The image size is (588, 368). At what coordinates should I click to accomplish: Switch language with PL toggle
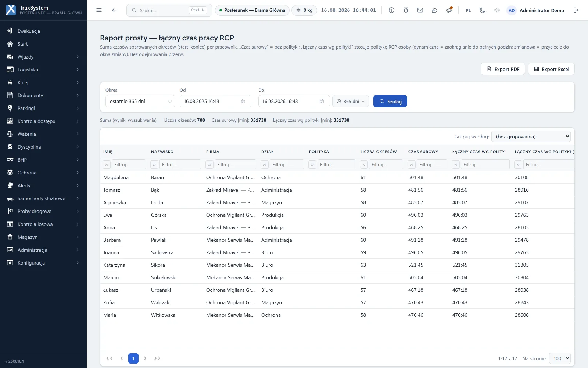coord(468,10)
